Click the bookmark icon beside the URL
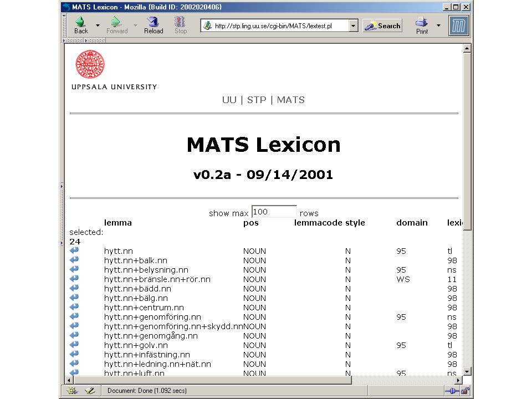532x399 pixels. 207,26
